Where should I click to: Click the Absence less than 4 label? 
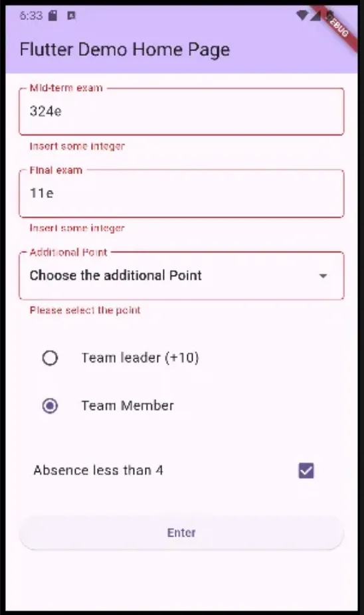pos(98,470)
